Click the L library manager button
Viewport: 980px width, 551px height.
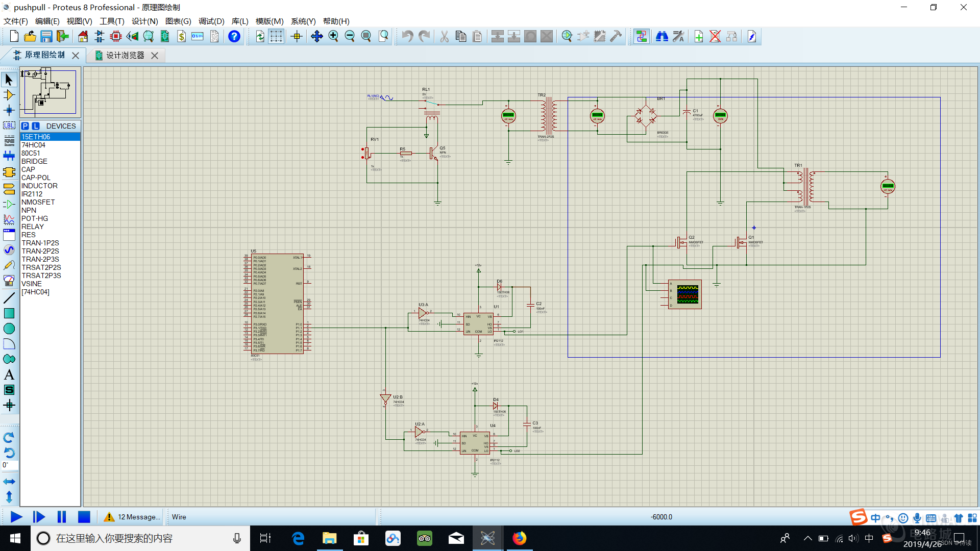(x=35, y=126)
